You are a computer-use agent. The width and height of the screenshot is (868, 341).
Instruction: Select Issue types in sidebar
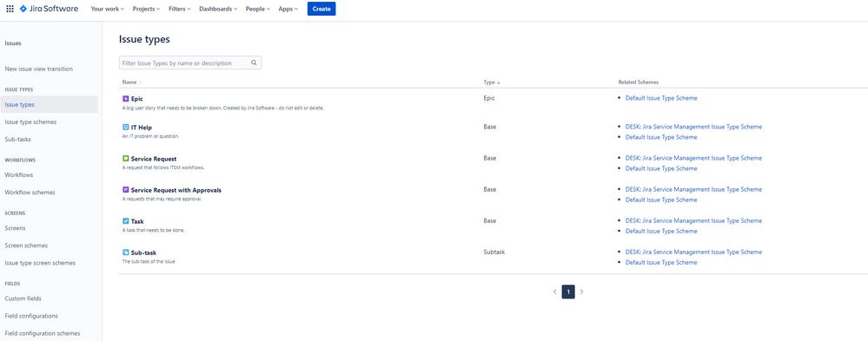click(x=49, y=104)
